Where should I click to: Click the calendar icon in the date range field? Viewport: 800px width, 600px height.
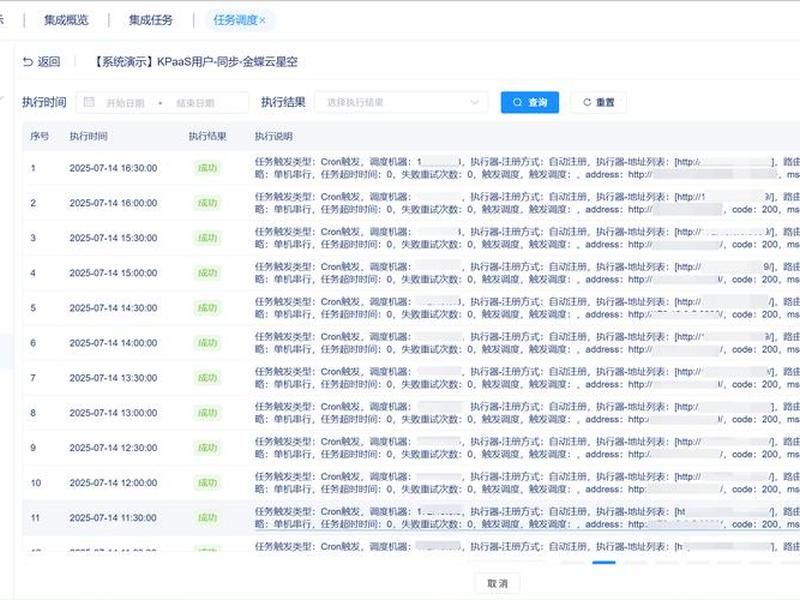tap(89, 102)
